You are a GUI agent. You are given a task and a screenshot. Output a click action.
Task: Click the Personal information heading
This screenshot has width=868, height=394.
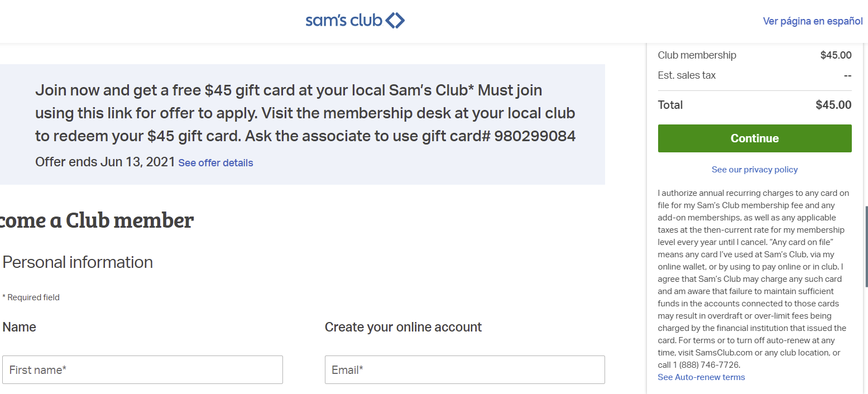(x=78, y=262)
